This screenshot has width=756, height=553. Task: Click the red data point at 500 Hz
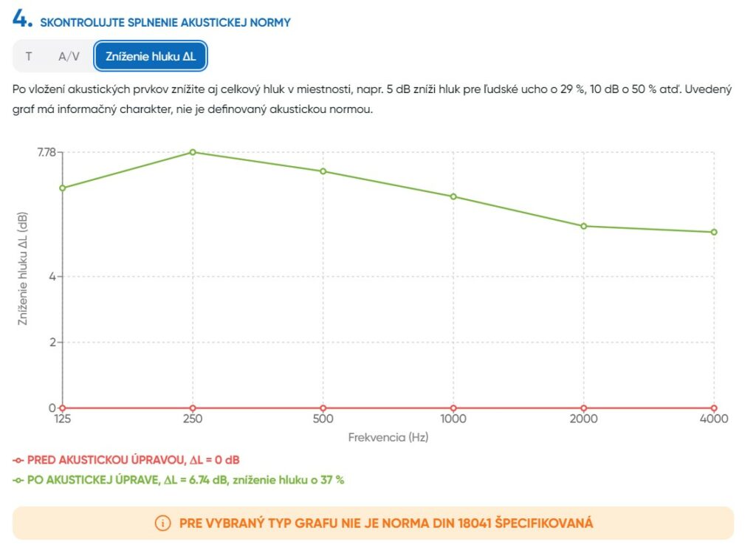[323, 408]
